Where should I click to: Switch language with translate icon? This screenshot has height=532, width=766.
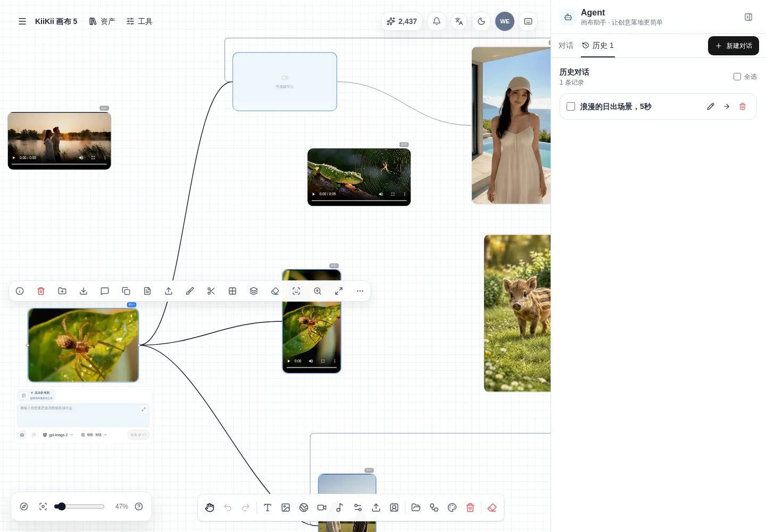pos(459,21)
